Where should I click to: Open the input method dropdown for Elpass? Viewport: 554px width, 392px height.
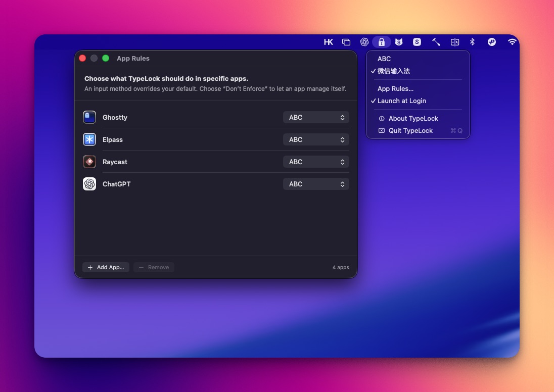pyautogui.click(x=316, y=139)
